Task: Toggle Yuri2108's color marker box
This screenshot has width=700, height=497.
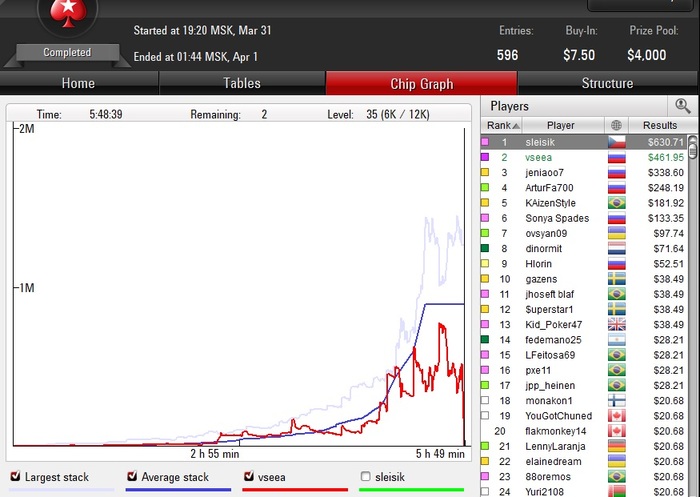Action: pos(485,491)
